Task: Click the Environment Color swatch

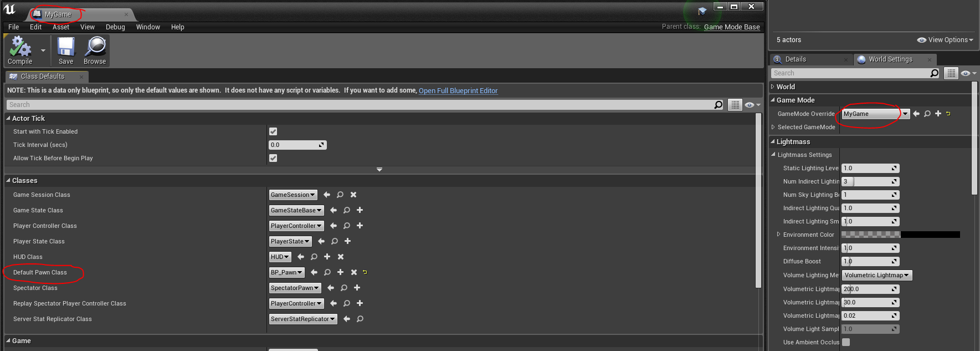Action: click(900, 235)
